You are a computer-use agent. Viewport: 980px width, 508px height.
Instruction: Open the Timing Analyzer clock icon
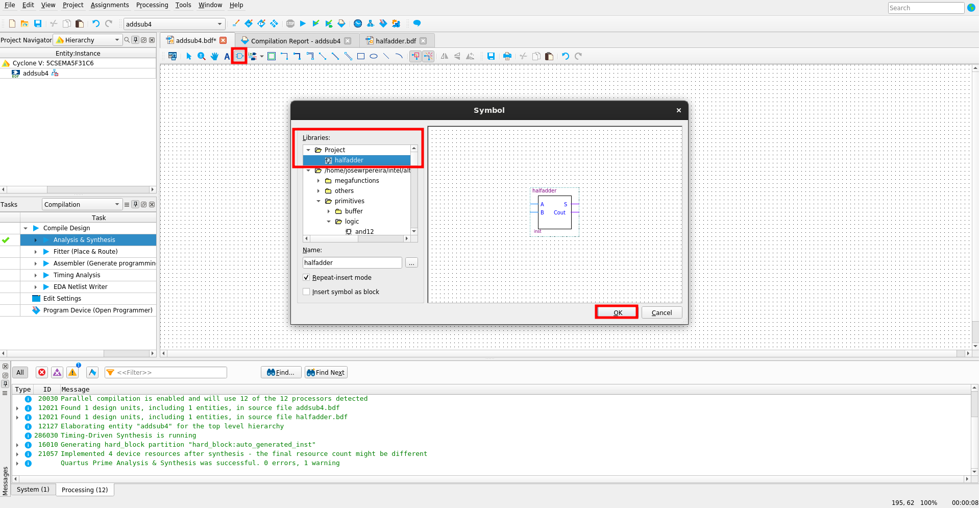358,23
